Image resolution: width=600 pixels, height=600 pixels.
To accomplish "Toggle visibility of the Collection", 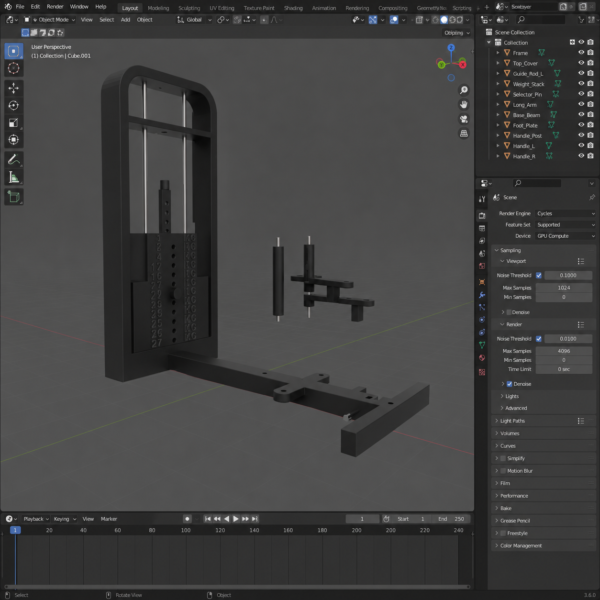I will point(581,42).
